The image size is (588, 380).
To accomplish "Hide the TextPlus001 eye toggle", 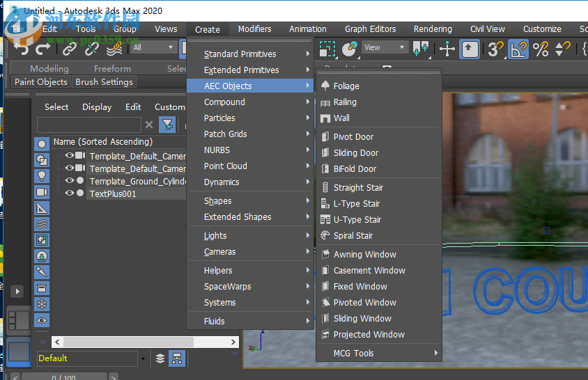I will 70,193.
